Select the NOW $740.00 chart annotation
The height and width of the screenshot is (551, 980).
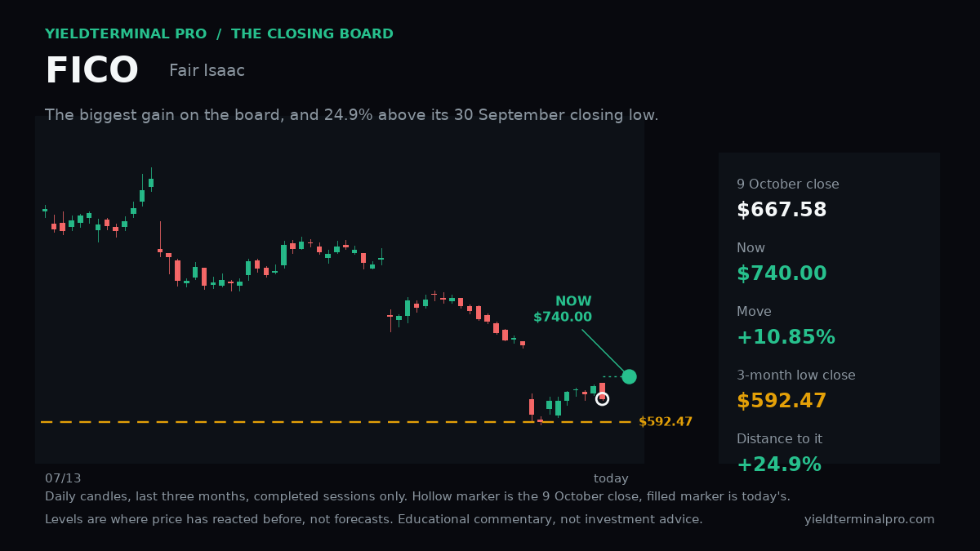(x=563, y=309)
